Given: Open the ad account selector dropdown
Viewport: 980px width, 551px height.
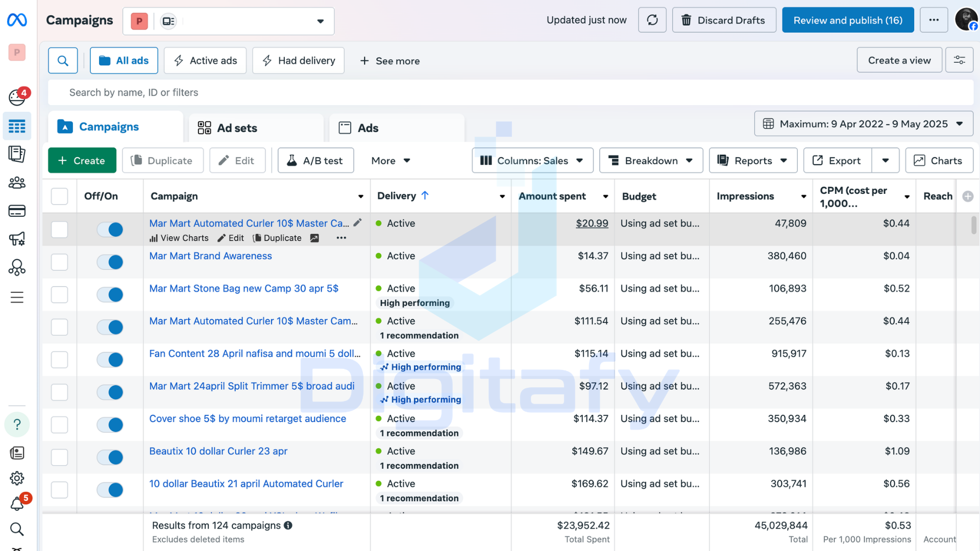Looking at the screenshot, I should coord(229,21).
